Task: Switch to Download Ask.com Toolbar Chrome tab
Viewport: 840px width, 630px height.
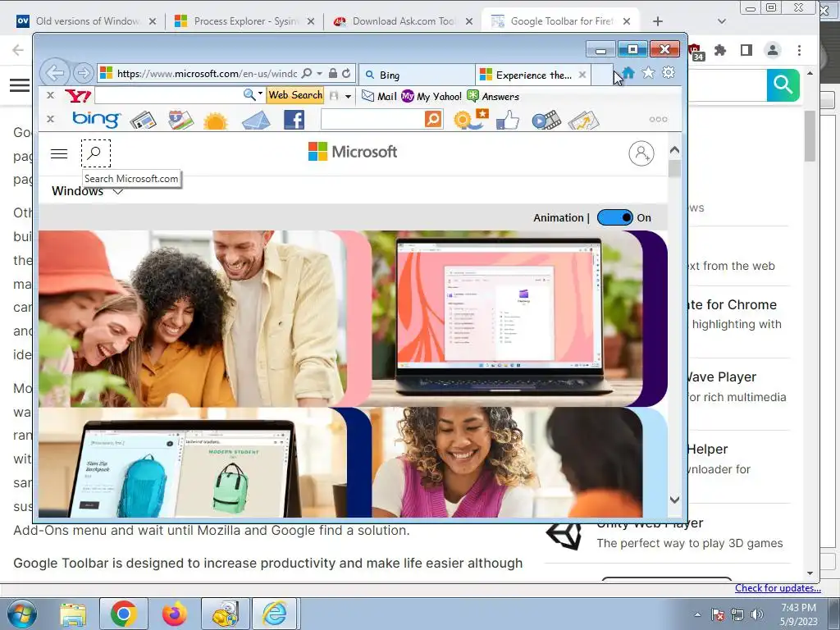Action: pos(402,21)
